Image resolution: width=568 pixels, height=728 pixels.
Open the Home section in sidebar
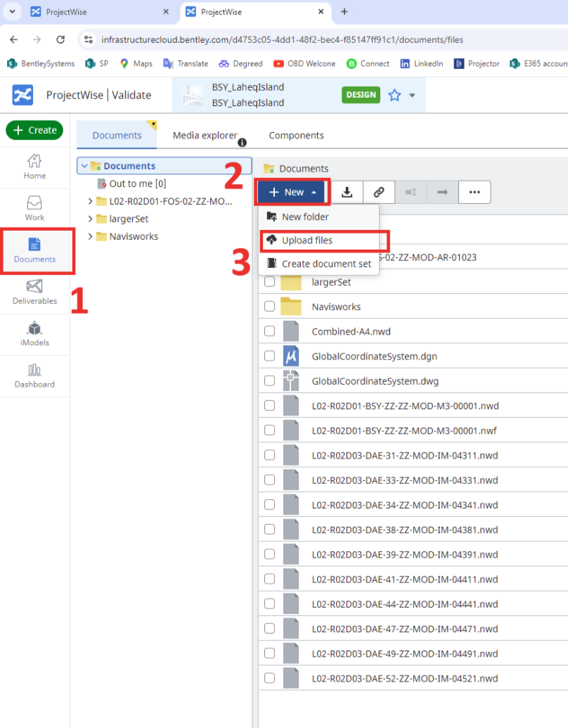coord(35,167)
